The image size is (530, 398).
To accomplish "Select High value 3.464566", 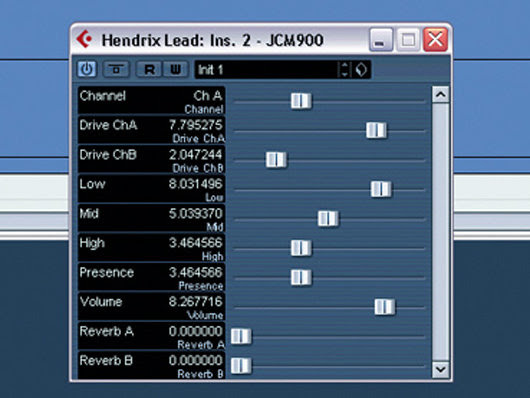I will click(x=195, y=243).
